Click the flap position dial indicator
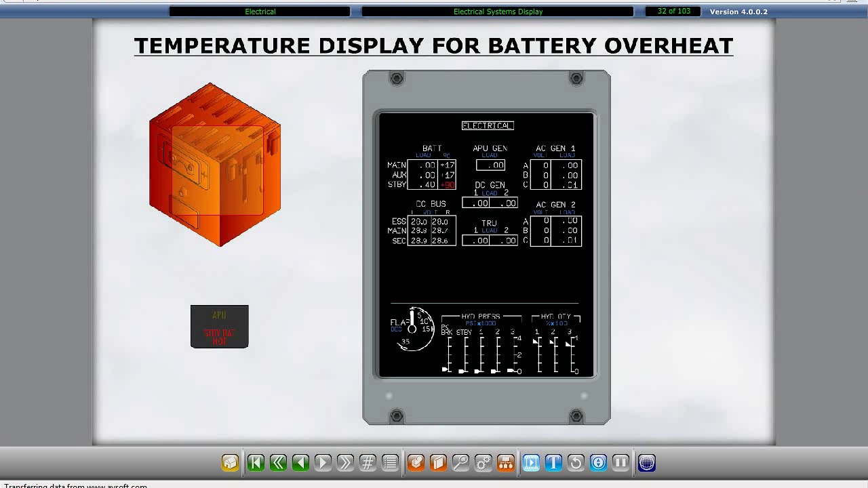The height and width of the screenshot is (488, 868). point(414,330)
